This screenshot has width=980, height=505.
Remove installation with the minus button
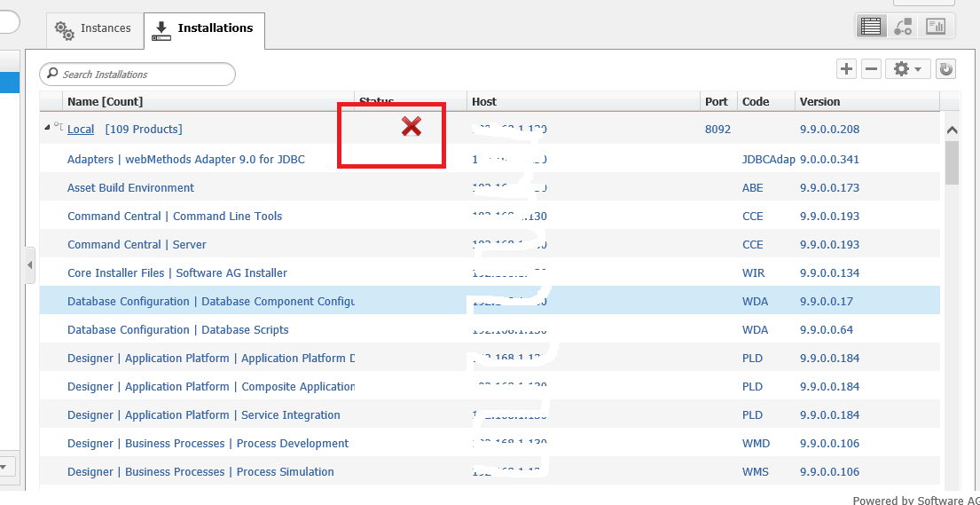click(x=871, y=69)
